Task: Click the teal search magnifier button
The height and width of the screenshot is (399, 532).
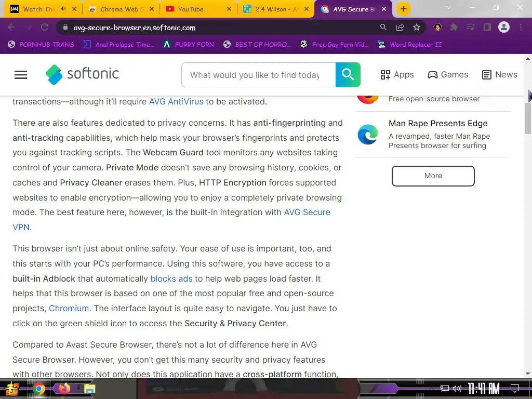Action: 348,75
